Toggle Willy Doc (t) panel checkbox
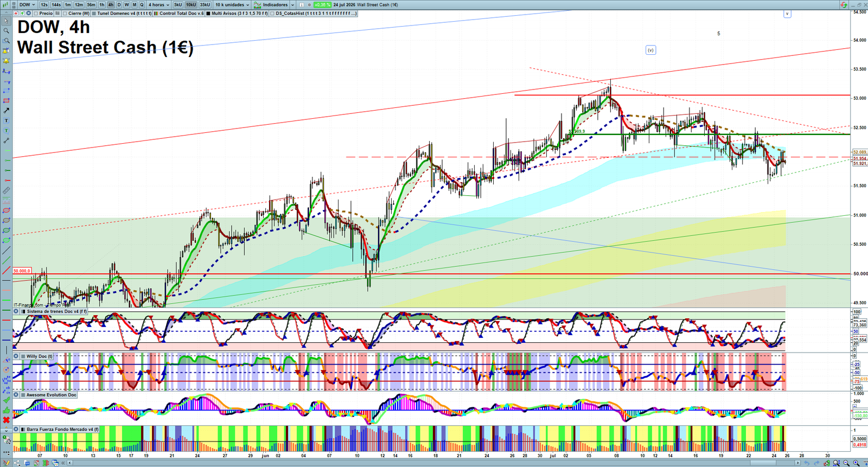The height and width of the screenshot is (467, 868). point(23,356)
